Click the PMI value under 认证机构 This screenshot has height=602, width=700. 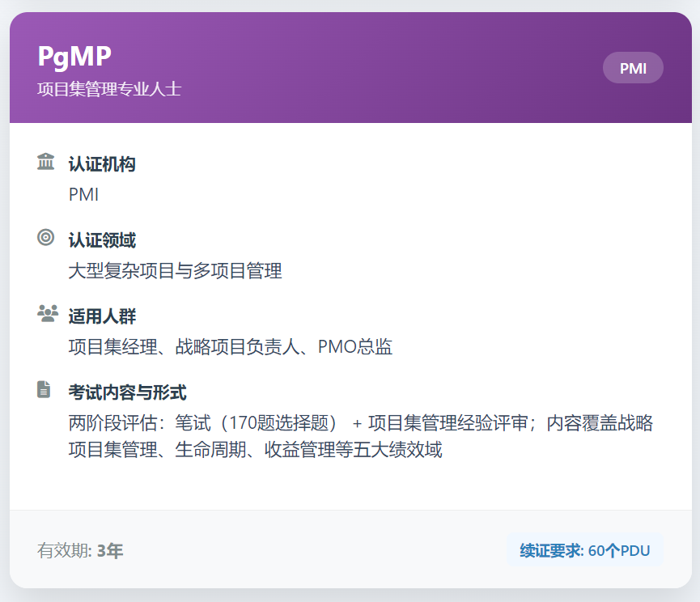point(83,195)
